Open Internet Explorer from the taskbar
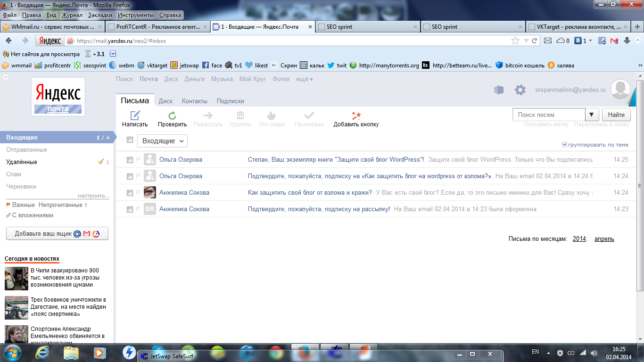This screenshot has width=644, height=362. (42, 352)
